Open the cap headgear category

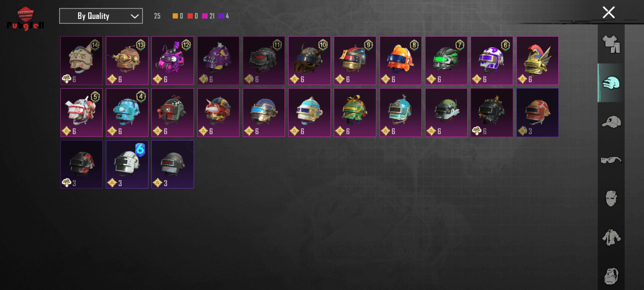pos(611,122)
